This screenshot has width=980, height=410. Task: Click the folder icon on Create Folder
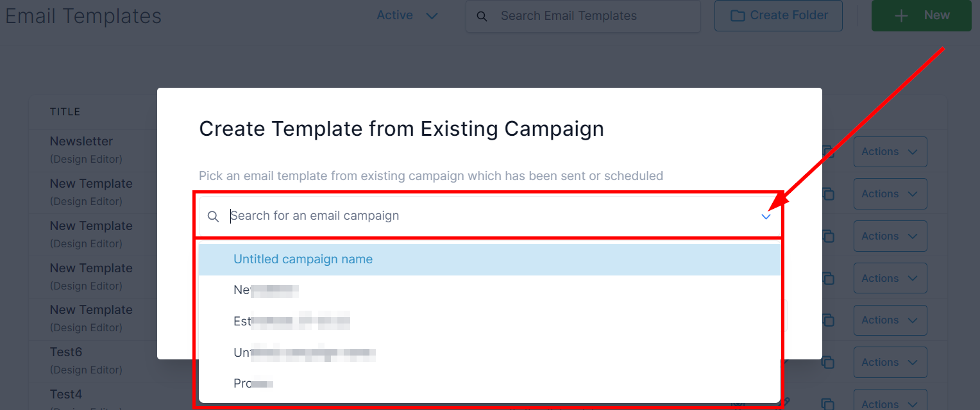pyautogui.click(x=738, y=16)
